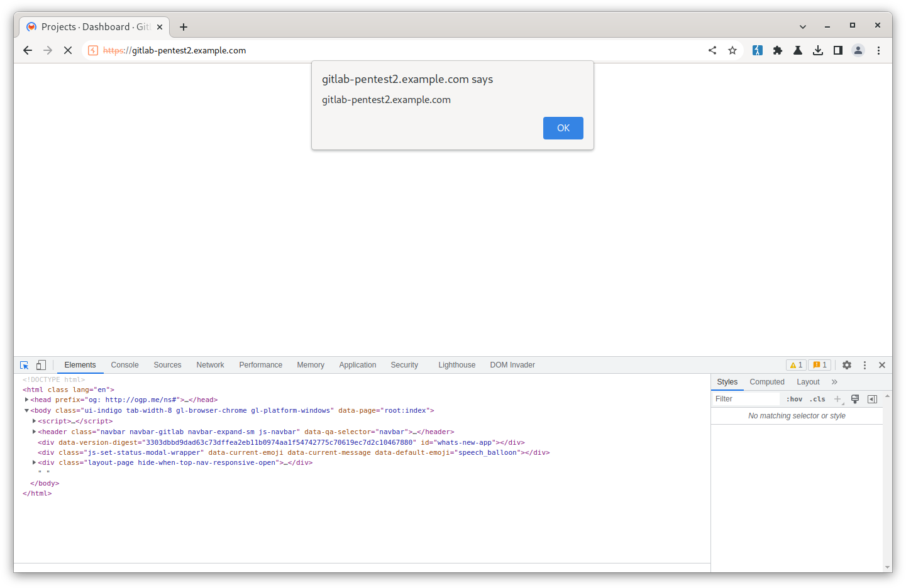Image resolution: width=906 pixels, height=588 pixels.
Task: Close the Projects Dashboard tab
Action: (160, 27)
